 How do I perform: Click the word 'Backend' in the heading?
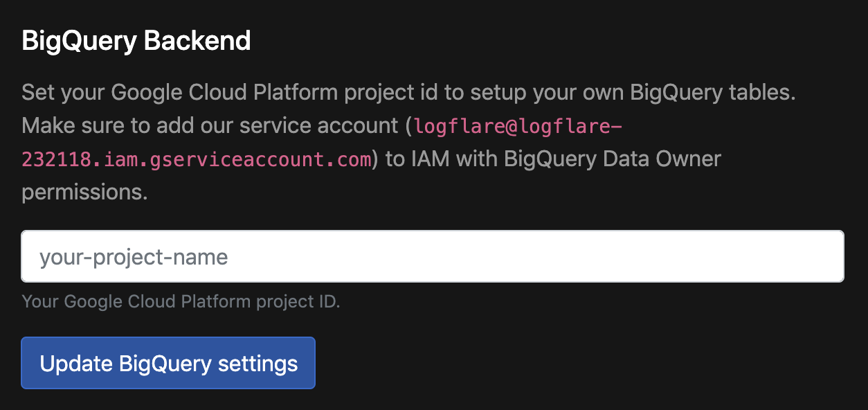pyautogui.click(x=197, y=42)
